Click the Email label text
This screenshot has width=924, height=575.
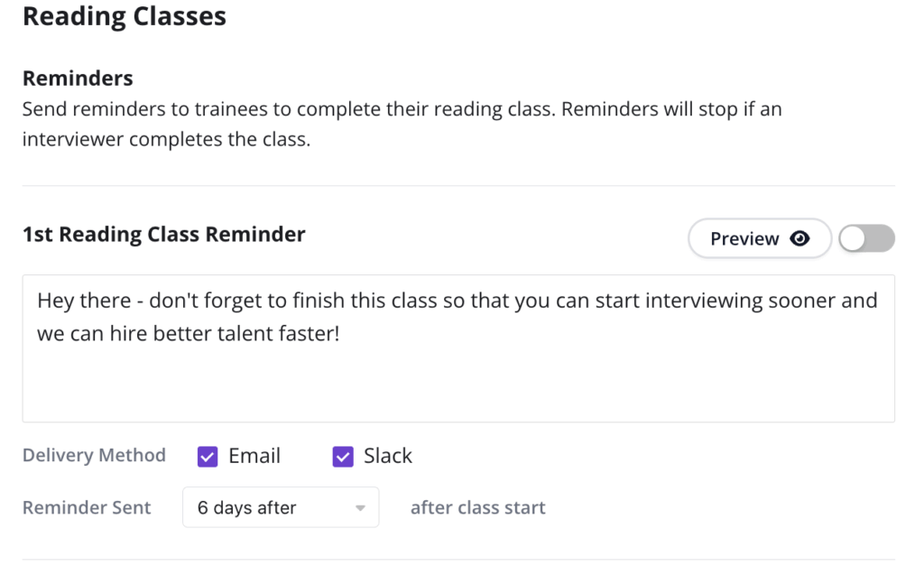tap(254, 456)
